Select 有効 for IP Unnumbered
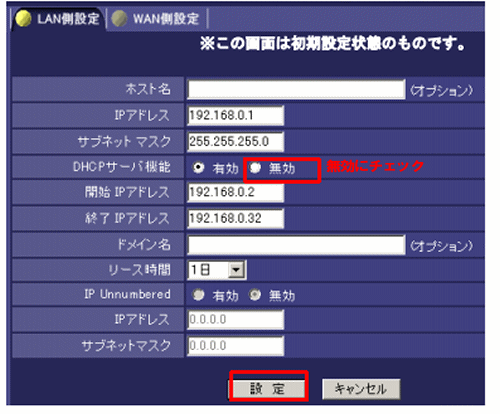Screen dimensions: 500x414 tap(198, 295)
